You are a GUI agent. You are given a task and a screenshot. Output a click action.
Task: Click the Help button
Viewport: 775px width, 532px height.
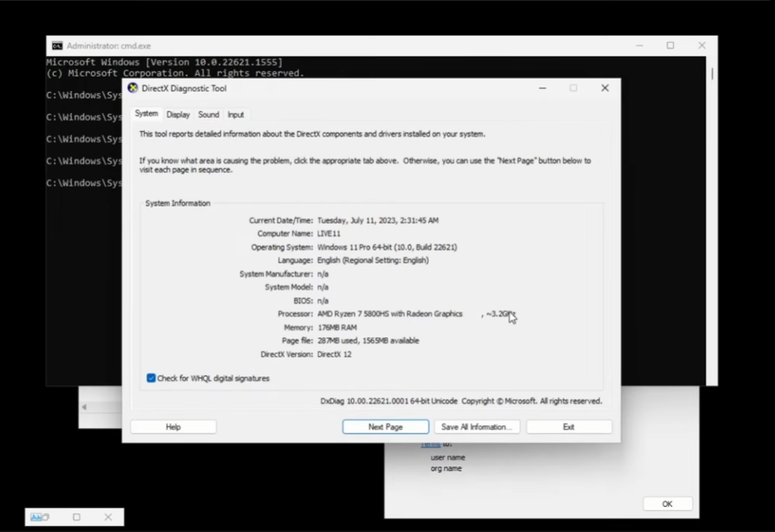[x=173, y=427]
